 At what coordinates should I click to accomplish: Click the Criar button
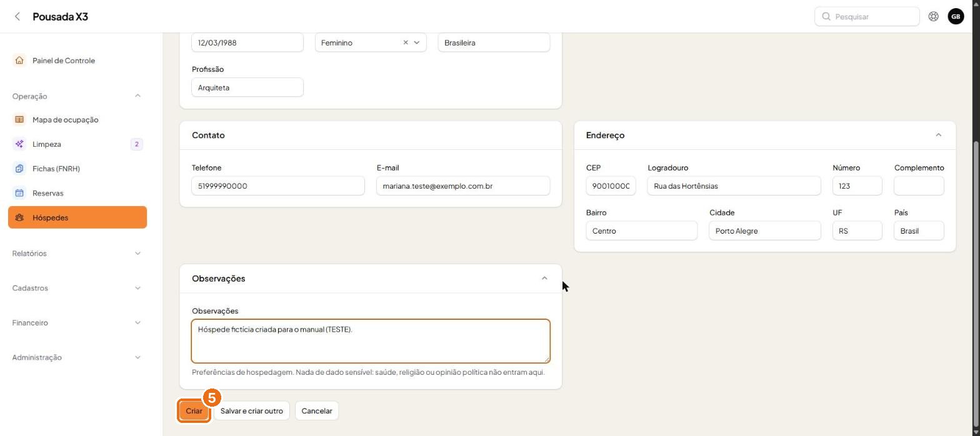(x=194, y=411)
